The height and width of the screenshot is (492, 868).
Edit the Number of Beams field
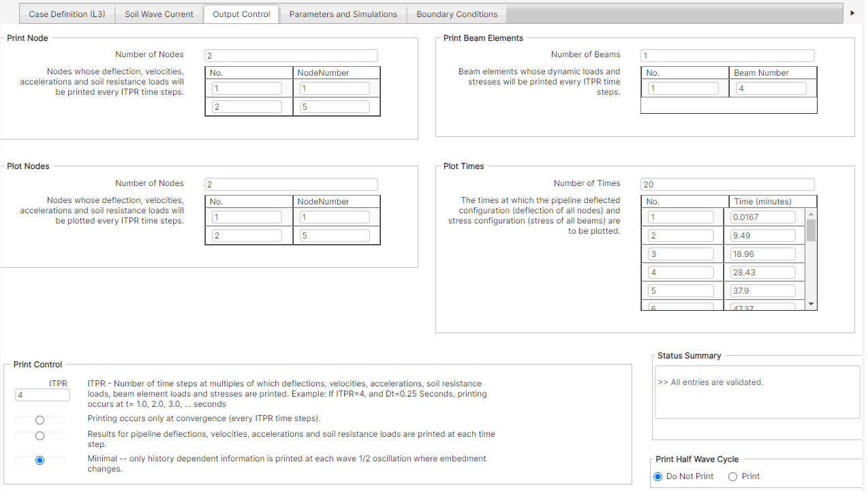pos(727,55)
